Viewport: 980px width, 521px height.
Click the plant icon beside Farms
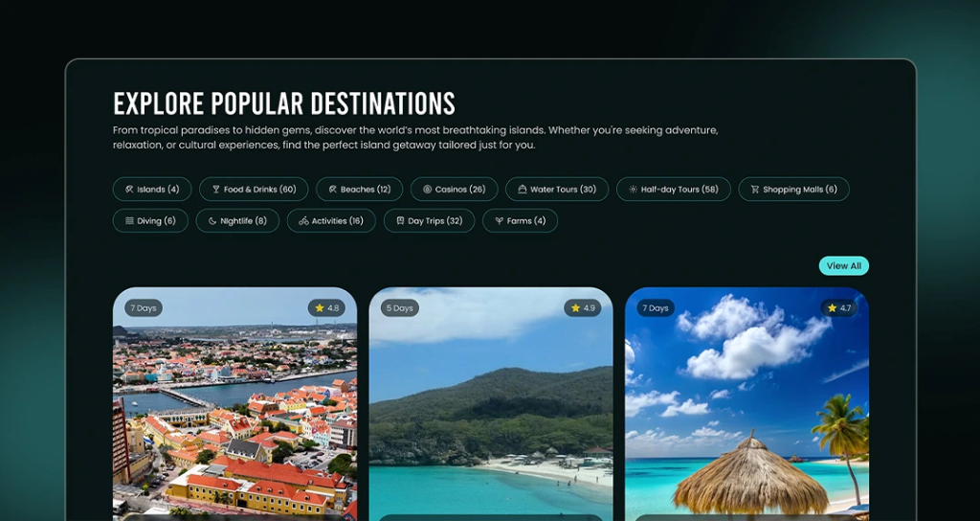click(500, 221)
